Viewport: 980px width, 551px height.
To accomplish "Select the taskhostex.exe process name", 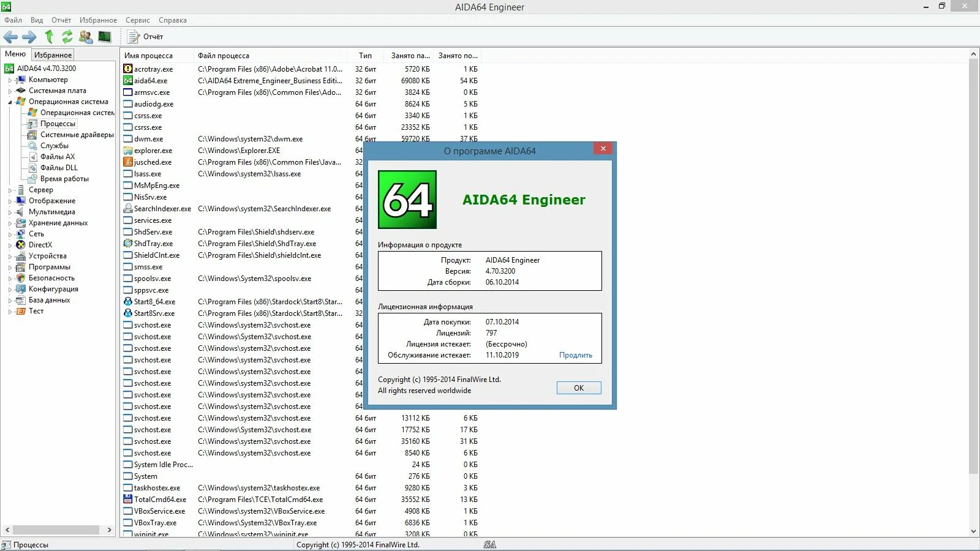I will 157,488.
